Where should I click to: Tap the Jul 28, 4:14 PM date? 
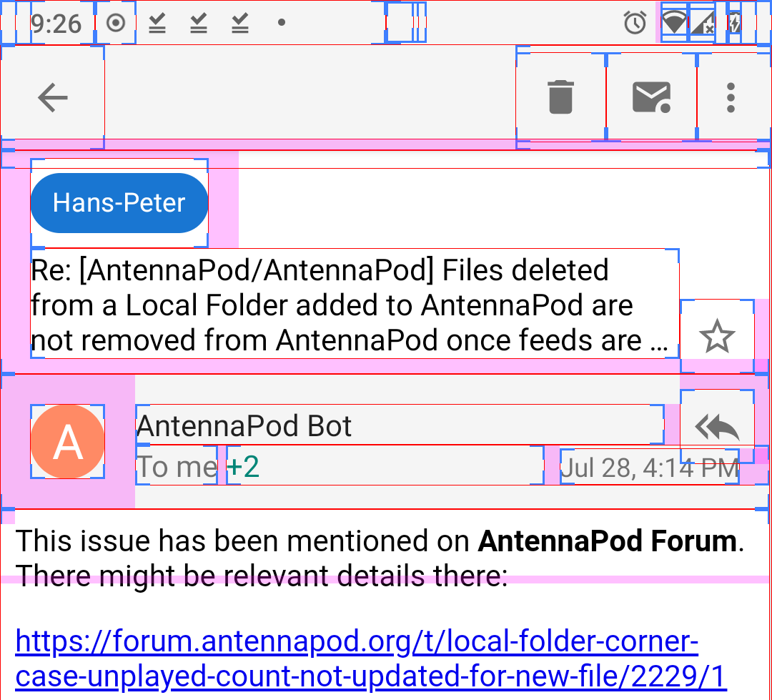pyautogui.click(x=649, y=467)
